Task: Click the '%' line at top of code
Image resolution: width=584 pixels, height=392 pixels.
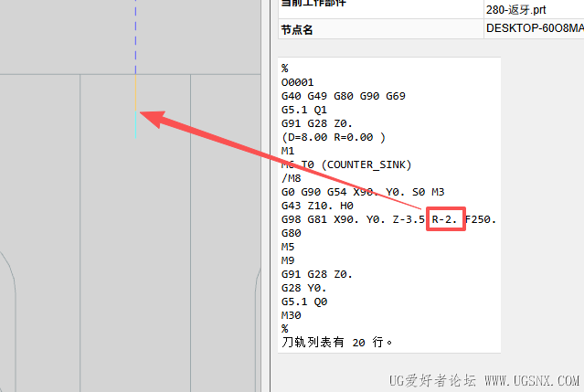Action: 285,69
